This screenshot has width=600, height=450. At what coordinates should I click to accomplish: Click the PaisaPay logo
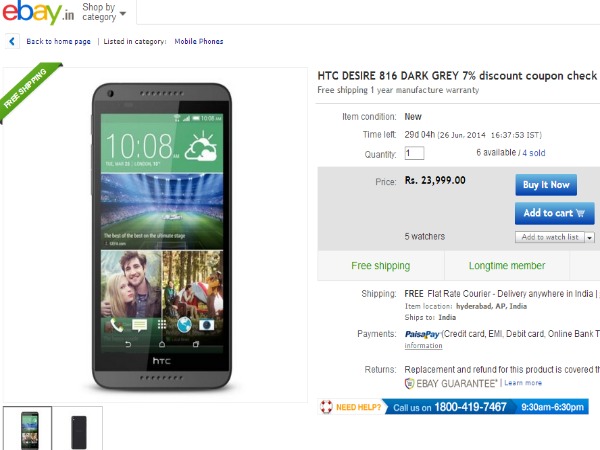pyautogui.click(x=422, y=334)
